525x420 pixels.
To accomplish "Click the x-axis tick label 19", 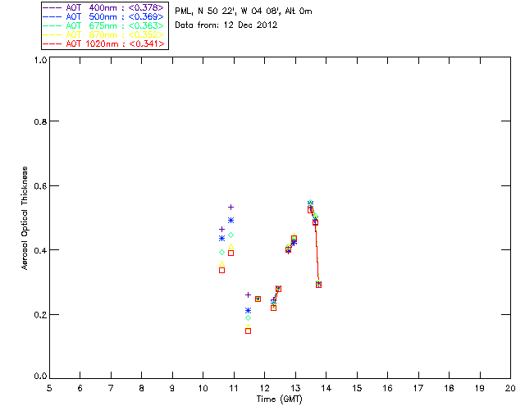I will coord(480,388).
